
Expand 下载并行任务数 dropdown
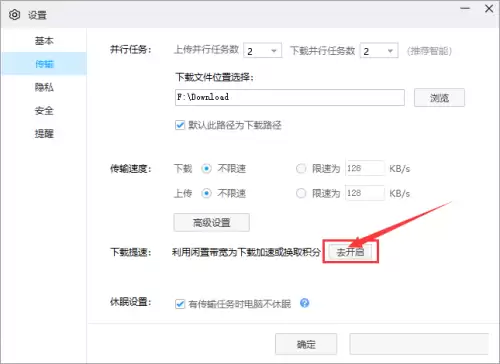point(379,51)
